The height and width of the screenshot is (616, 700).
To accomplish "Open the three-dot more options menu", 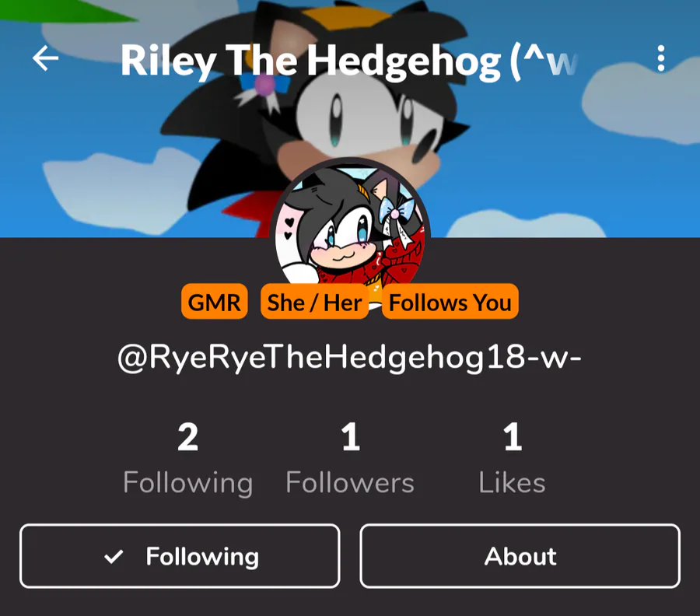I will point(661,58).
